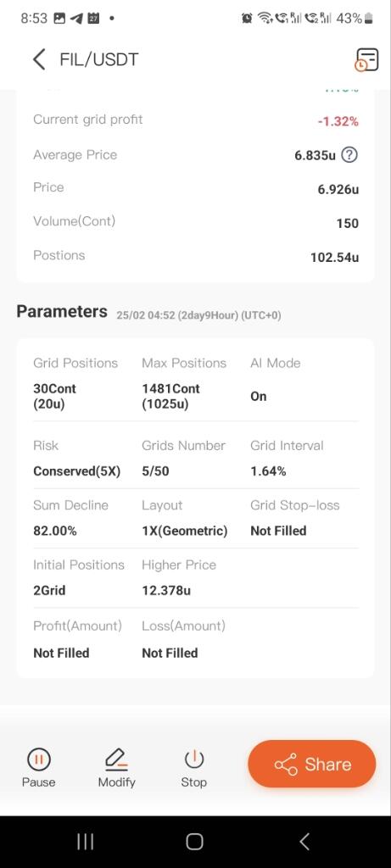The image size is (391, 868).
Task: Tap the Android back navigation button
Action: (x=304, y=842)
